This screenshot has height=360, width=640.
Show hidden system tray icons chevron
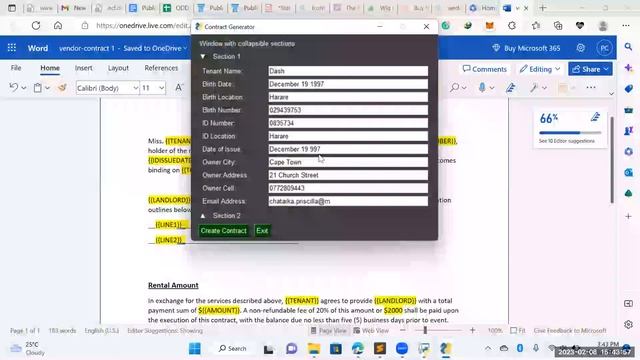point(488,348)
